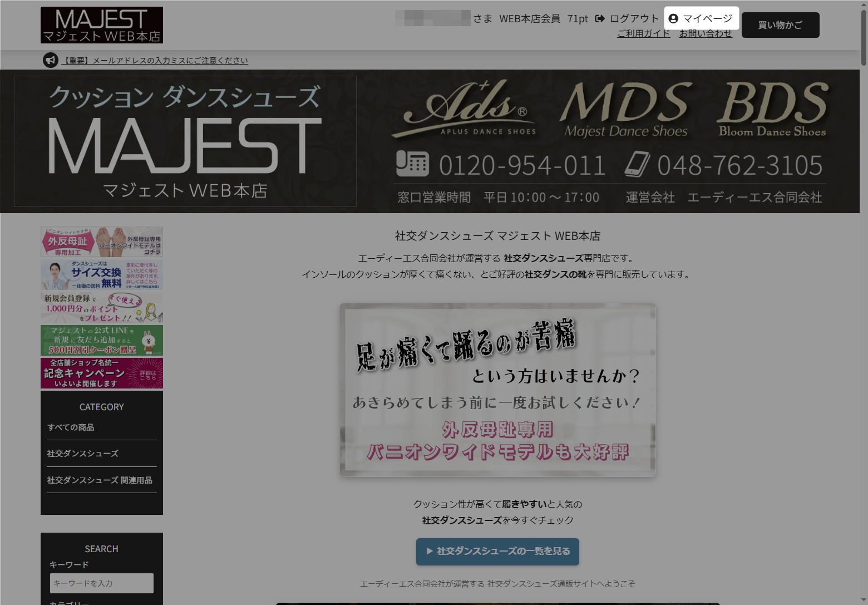Image resolution: width=868 pixels, height=605 pixels.
Task: Open the サイズ交換 無料 size exchange banner
Action: [102, 275]
